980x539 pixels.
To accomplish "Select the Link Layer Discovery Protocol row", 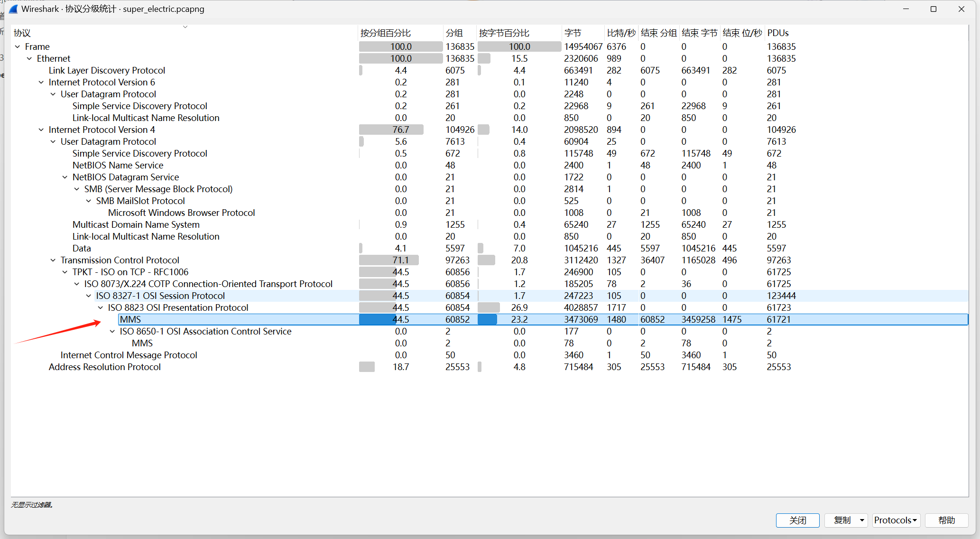I will (x=107, y=70).
